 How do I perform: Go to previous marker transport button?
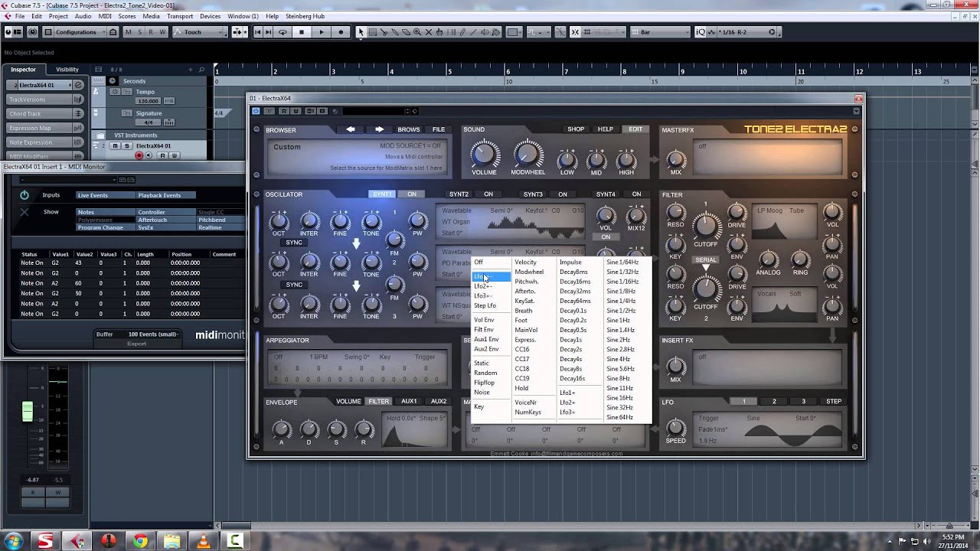tap(258, 32)
